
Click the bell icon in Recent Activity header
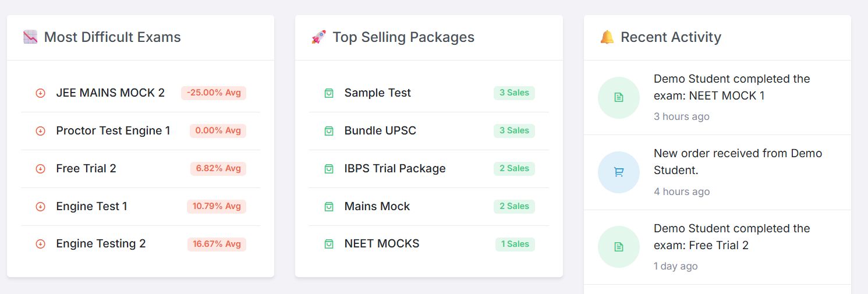(x=607, y=37)
